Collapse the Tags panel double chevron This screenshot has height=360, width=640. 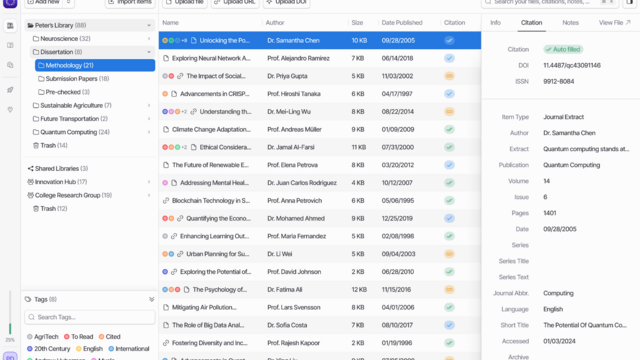coord(151,299)
